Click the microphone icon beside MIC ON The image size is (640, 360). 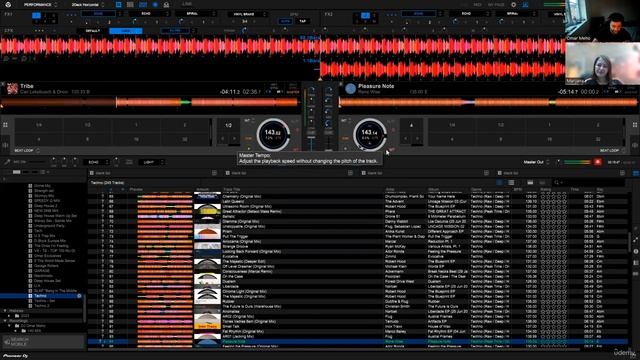[x=7, y=162]
